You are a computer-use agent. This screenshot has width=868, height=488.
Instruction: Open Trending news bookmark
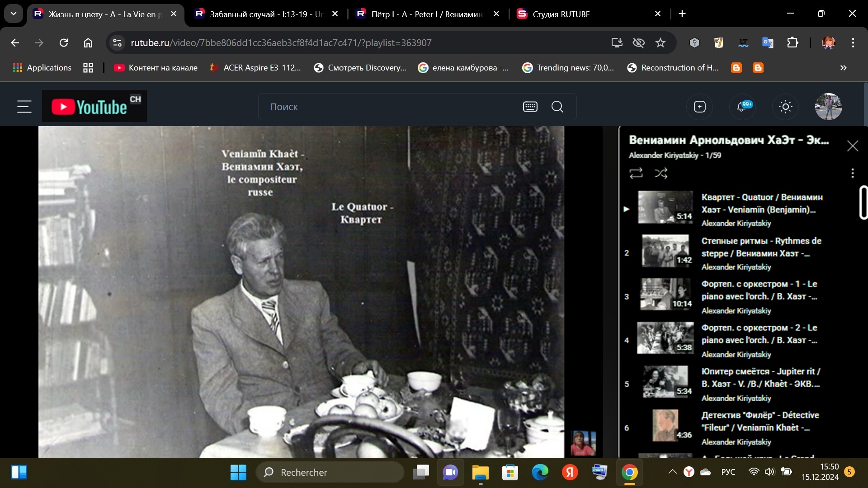click(568, 68)
